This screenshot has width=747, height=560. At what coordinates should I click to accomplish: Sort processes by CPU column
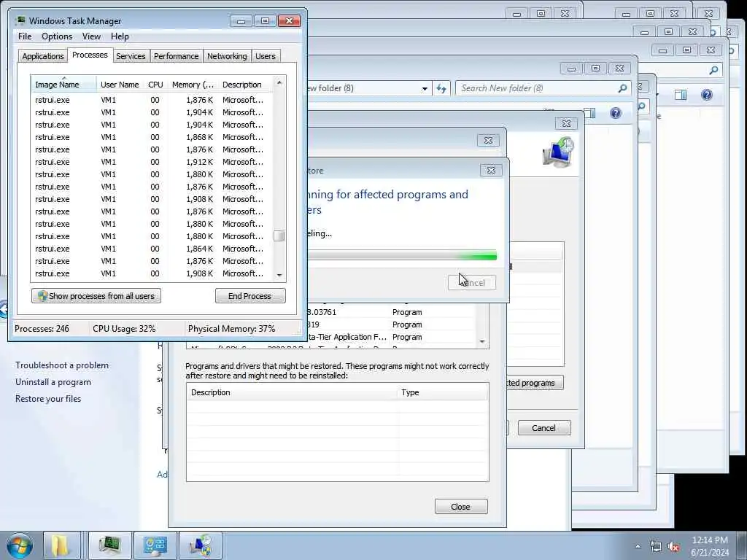[x=156, y=85]
